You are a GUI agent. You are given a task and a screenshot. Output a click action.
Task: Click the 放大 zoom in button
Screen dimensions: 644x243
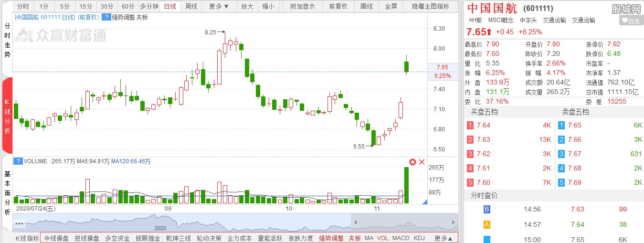coord(247,7)
